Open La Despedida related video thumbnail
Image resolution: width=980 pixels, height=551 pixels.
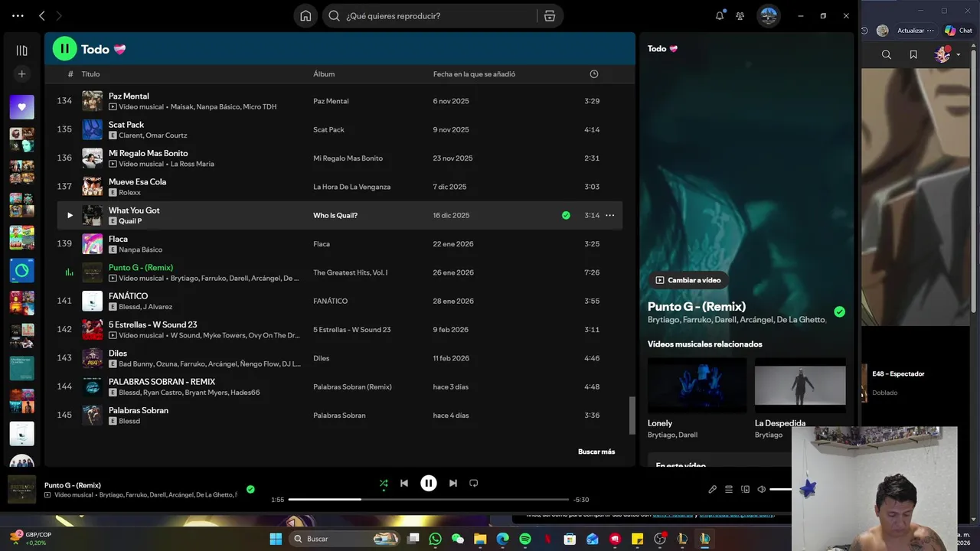click(x=800, y=385)
